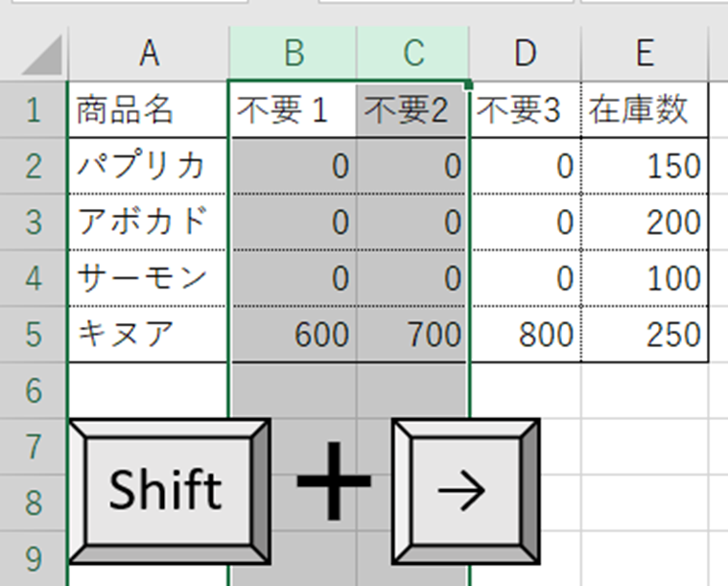Click the 在庫数 header cell
This screenshot has height=586, width=728.
(x=645, y=110)
